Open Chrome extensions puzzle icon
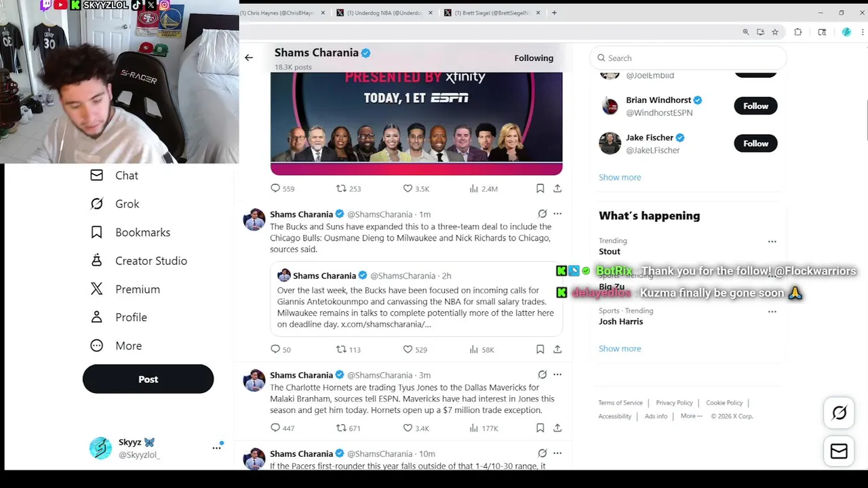The height and width of the screenshot is (488, 868). click(797, 32)
